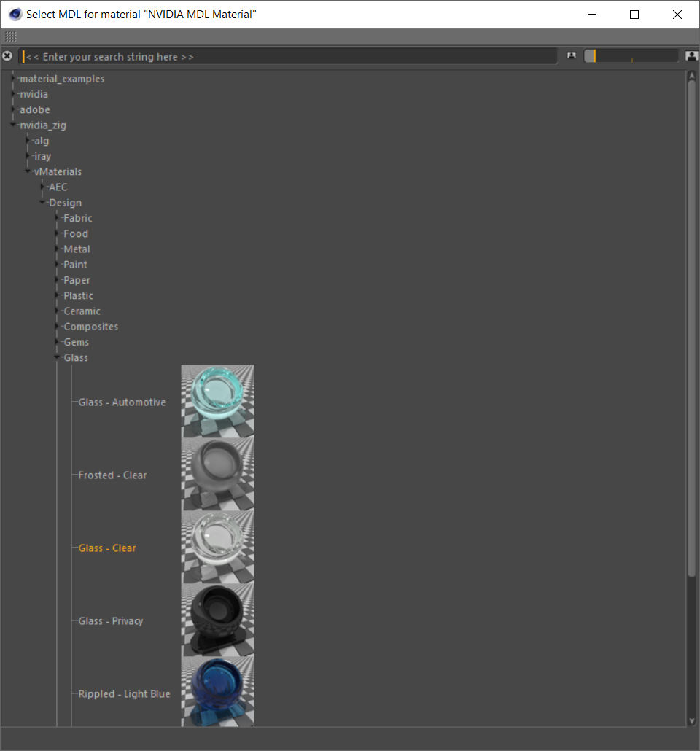Click the grip handle icon under the title bar
Viewport: 700px width, 751px height.
click(10, 36)
